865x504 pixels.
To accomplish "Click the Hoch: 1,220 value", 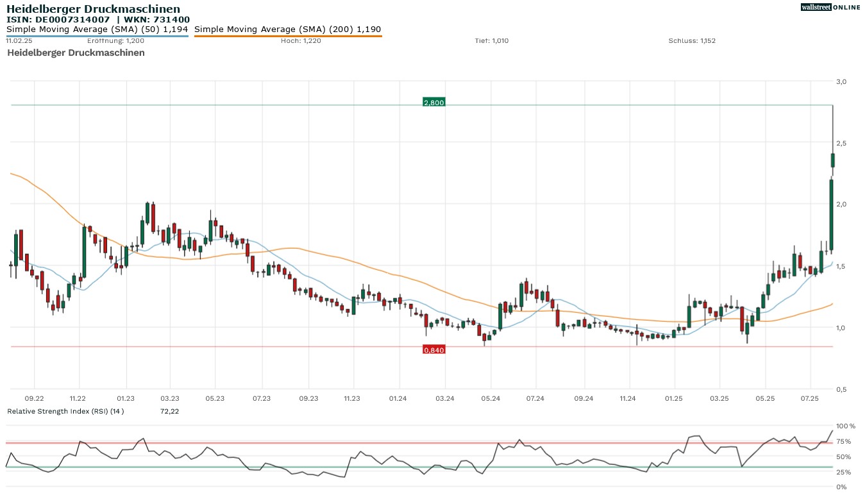I will pyautogui.click(x=301, y=40).
